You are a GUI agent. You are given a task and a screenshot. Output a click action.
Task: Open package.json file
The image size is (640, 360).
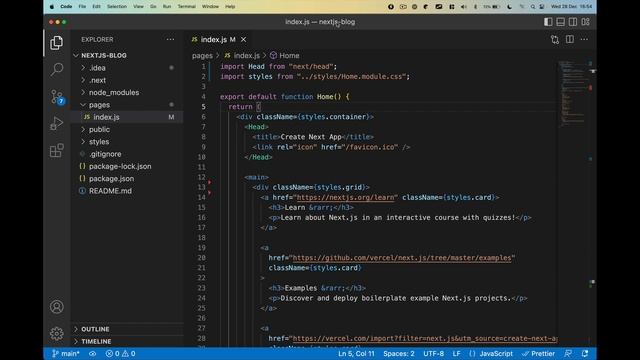[127, 179]
